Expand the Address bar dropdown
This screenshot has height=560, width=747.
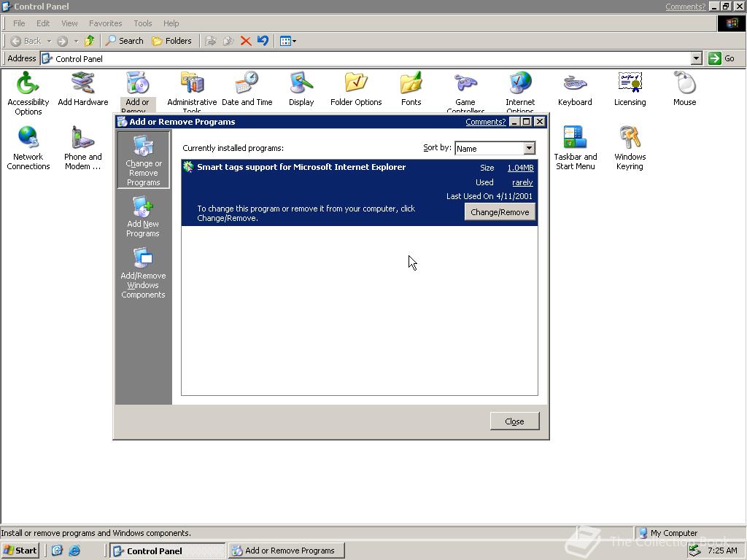pyautogui.click(x=697, y=58)
